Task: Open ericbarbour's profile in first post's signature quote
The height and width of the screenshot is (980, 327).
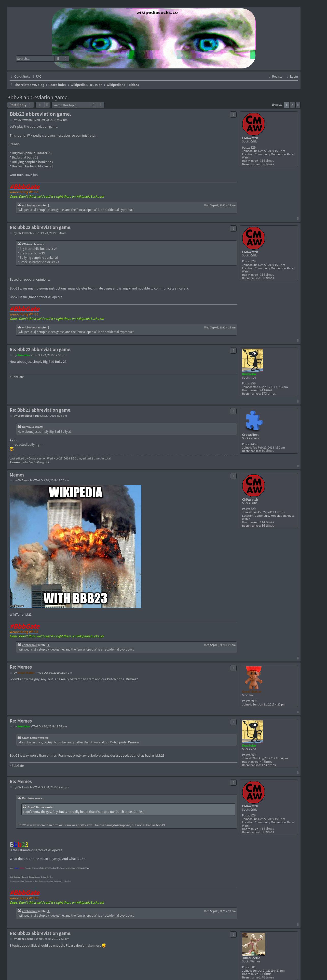Action: coord(30,205)
